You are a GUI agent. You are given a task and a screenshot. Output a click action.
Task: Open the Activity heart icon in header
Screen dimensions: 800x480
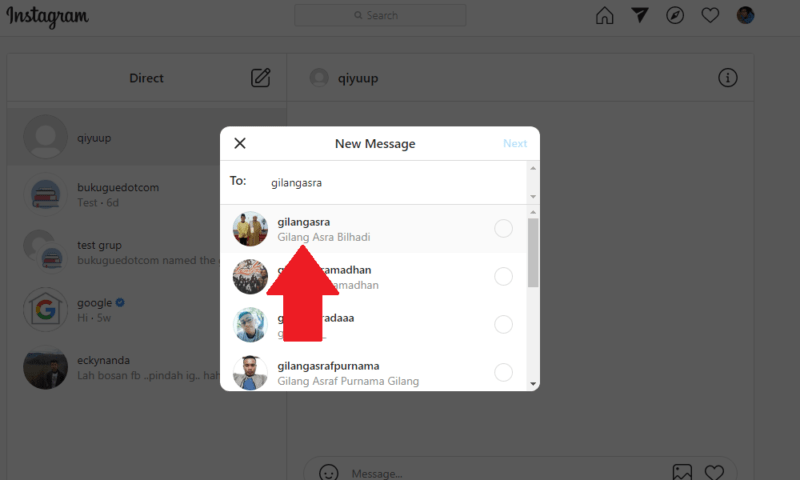click(x=710, y=15)
